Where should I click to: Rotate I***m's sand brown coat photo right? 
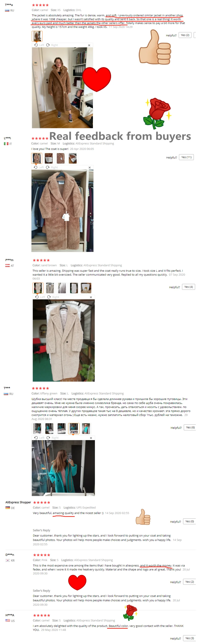coord(53,297)
